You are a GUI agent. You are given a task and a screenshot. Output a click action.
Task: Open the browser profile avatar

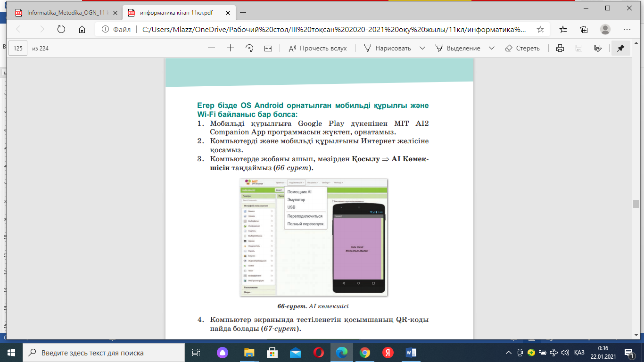(x=605, y=29)
